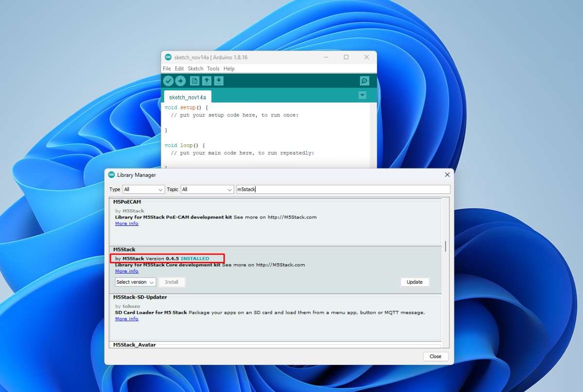Click the Update button for M5Stack
This screenshot has height=392, width=583.
coord(414,282)
